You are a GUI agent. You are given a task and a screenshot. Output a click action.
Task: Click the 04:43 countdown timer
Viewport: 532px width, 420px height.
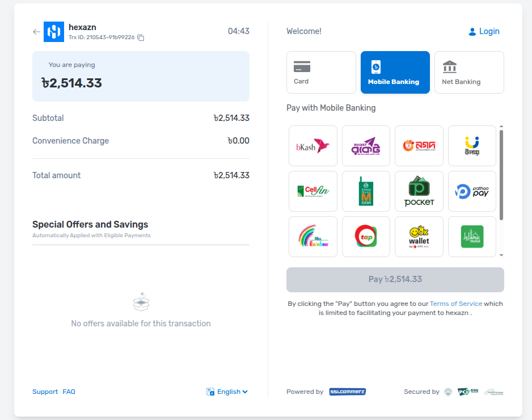[x=239, y=31]
